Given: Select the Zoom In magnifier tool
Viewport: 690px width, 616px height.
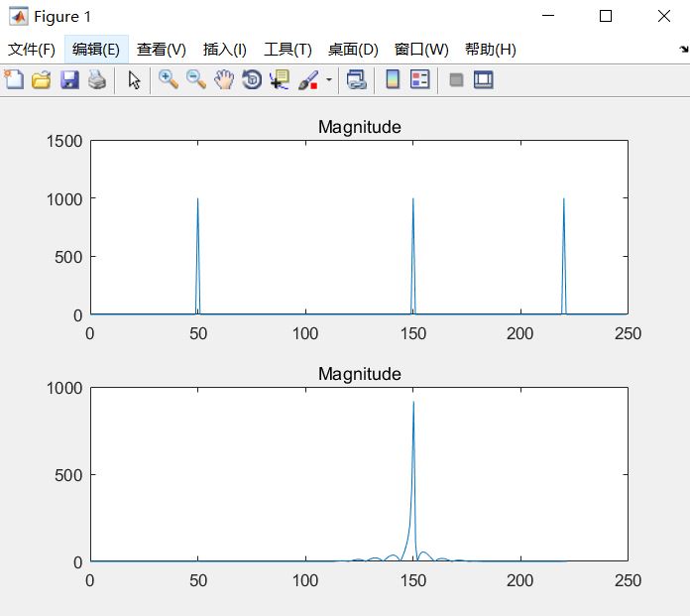Looking at the screenshot, I should point(169,79).
